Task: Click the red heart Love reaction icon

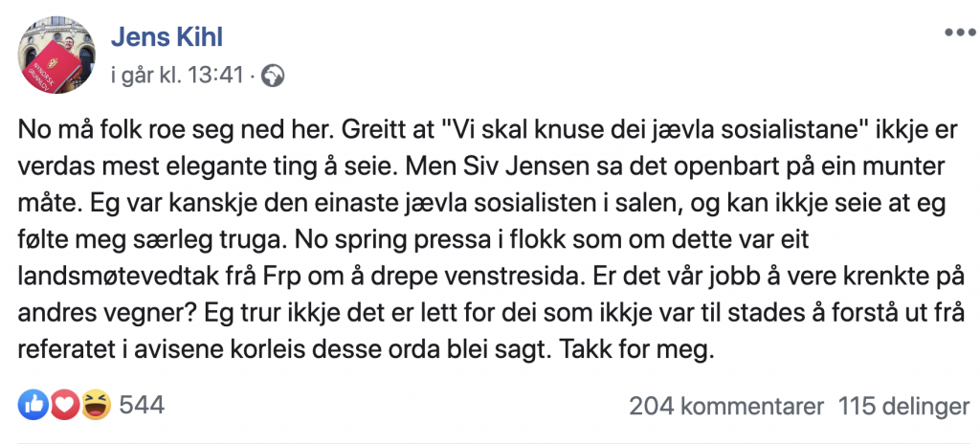Action: coord(62,406)
